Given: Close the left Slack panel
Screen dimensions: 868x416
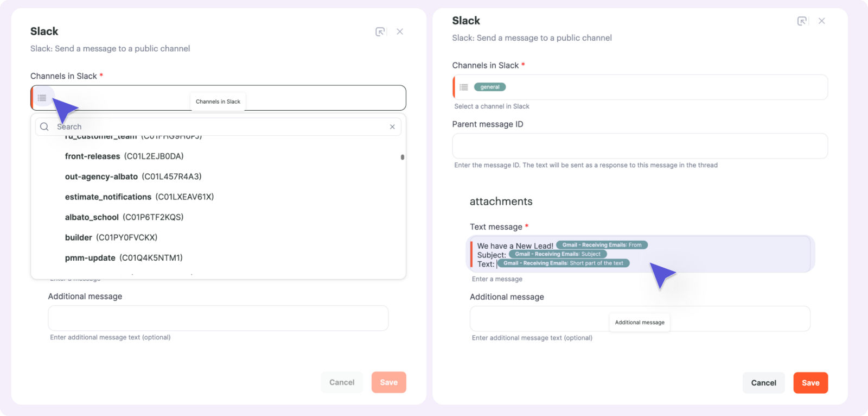Looking at the screenshot, I should pos(400,31).
